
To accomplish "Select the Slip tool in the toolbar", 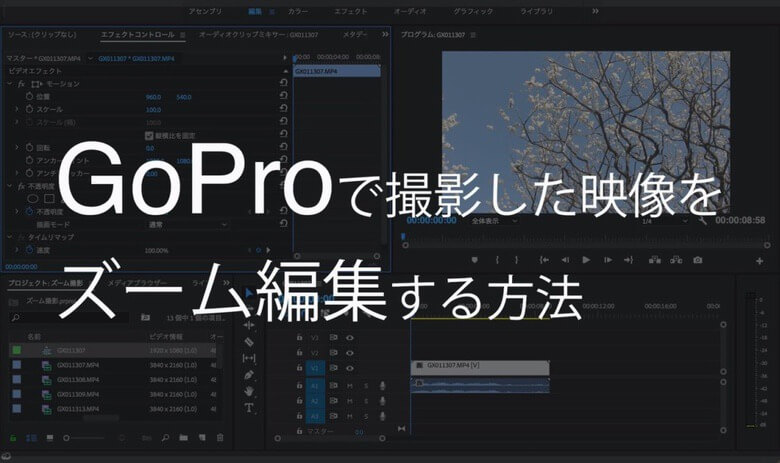I will [249, 358].
